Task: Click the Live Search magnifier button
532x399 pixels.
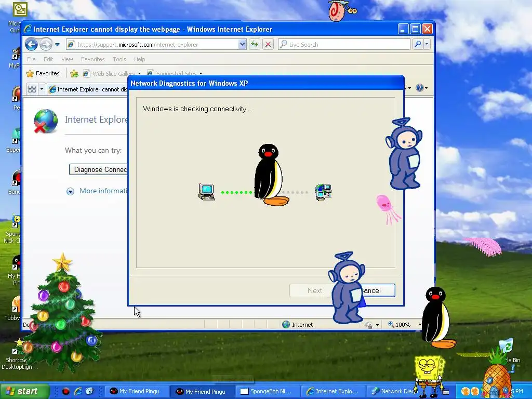Action: (418, 45)
